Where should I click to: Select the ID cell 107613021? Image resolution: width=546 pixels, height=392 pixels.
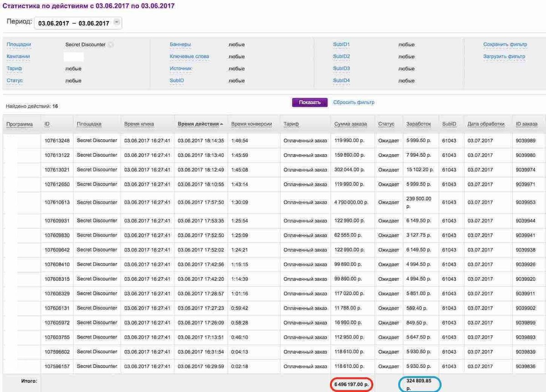(x=57, y=170)
